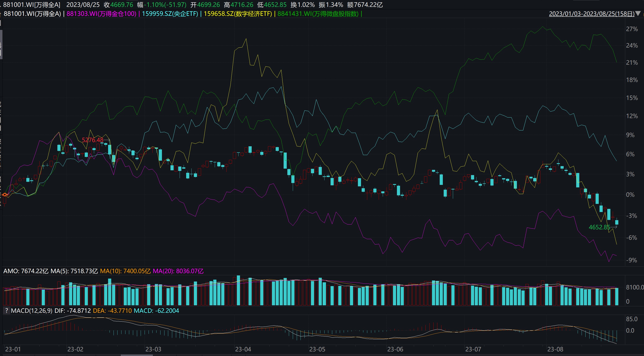Click the 5276.48 high price label

pos(92,140)
